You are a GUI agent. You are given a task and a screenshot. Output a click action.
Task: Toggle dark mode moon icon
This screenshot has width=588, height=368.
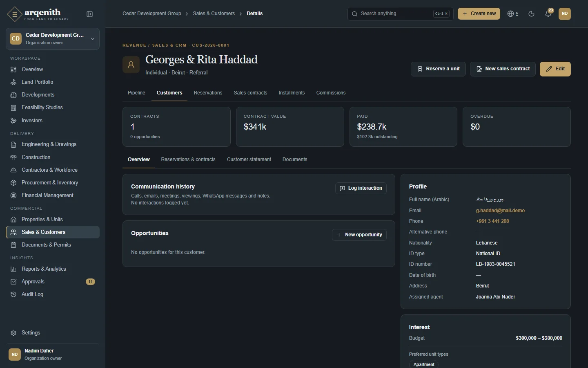coord(531,14)
